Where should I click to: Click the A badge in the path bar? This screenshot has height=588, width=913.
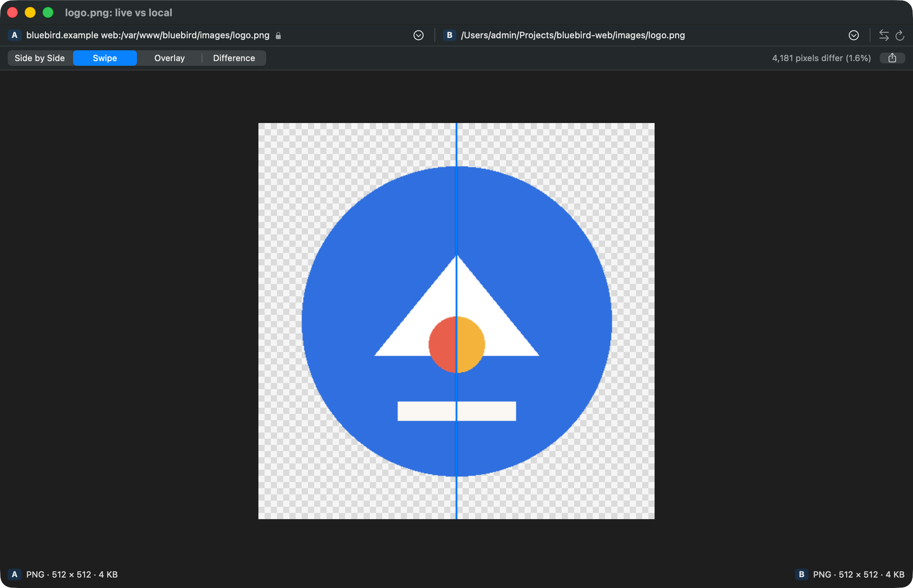tap(14, 35)
